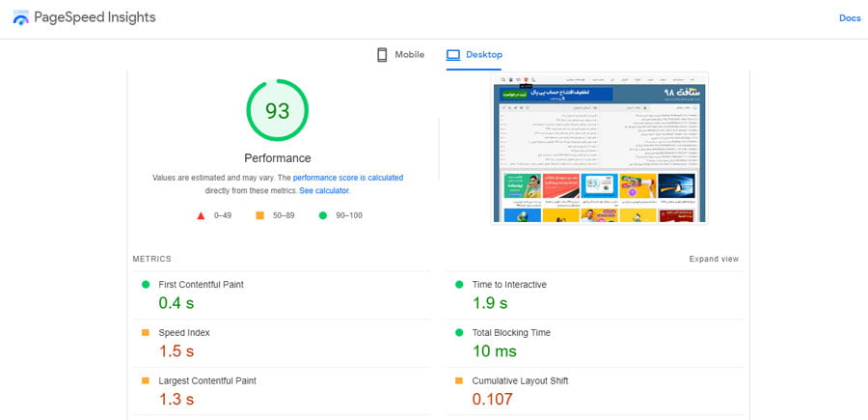Click the First Contentful Paint metric label

pos(201,284)
